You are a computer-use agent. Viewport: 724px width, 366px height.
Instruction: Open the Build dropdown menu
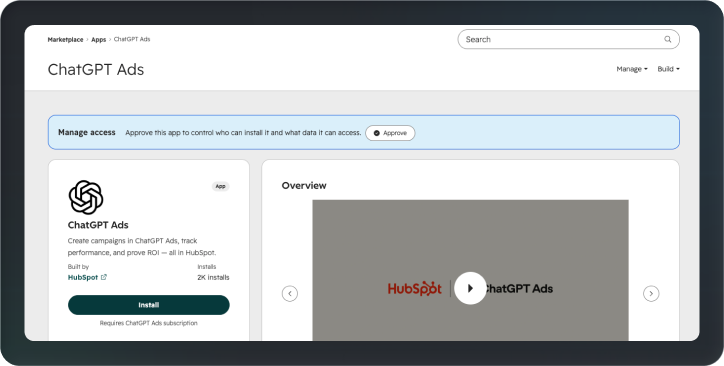click(669, 69)
